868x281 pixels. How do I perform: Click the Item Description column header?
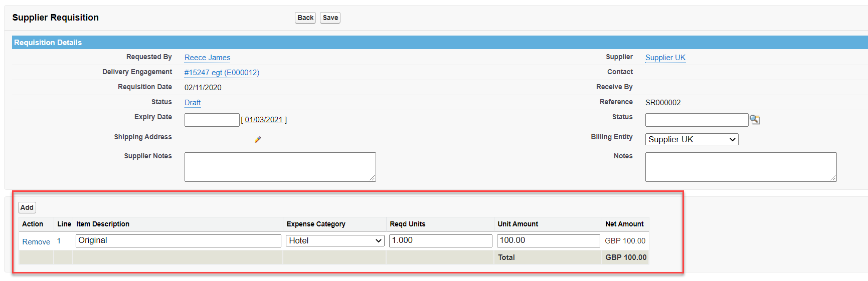click(103, 224)
